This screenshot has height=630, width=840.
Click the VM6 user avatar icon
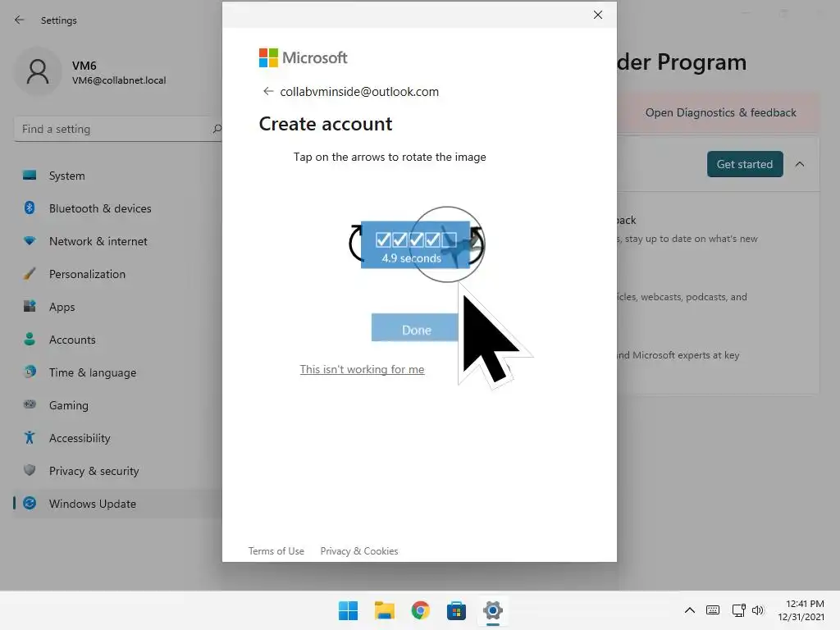click(x=38, y=72)
